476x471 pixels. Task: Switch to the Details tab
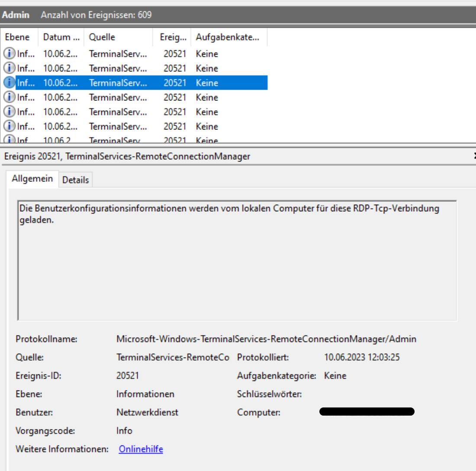pyautogui.click(x=76, y=180)
